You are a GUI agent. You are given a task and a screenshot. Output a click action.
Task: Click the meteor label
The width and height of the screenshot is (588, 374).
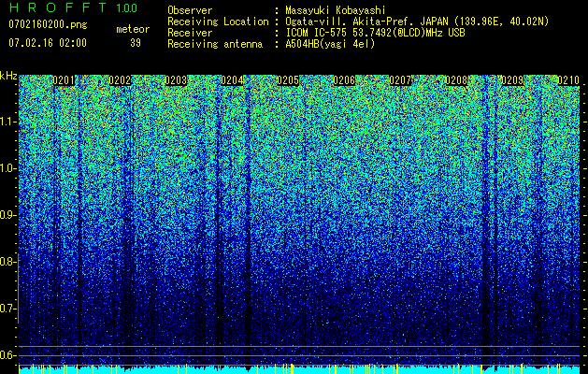133,29
